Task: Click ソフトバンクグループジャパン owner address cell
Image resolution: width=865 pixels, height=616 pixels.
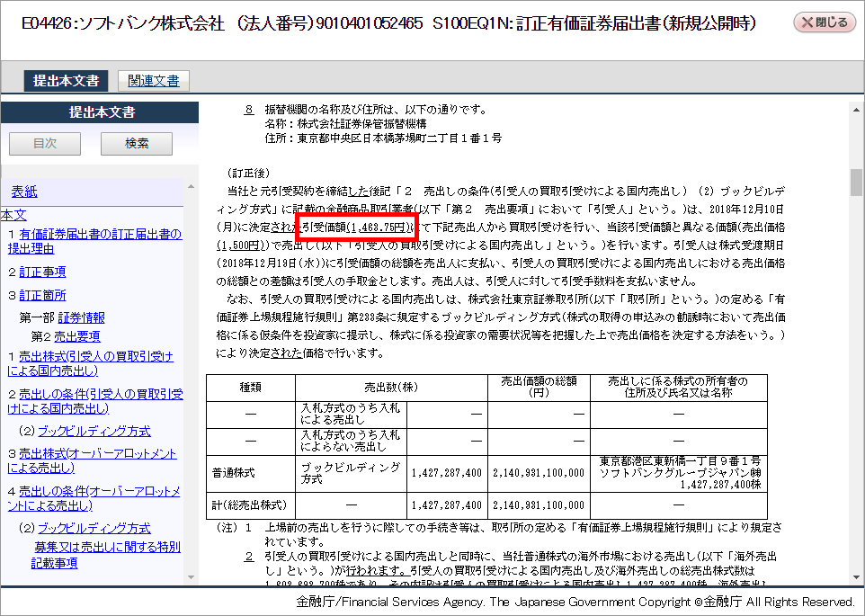Action: click(x=679, y=473)
